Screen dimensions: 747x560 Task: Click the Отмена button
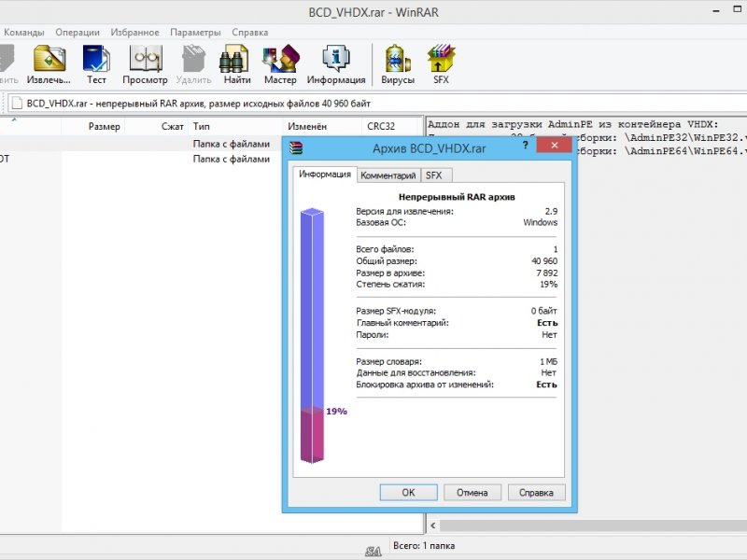pos(472,493)
